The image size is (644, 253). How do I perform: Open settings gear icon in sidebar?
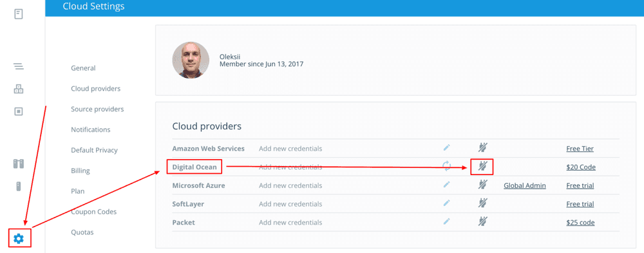tap(19, 238)
